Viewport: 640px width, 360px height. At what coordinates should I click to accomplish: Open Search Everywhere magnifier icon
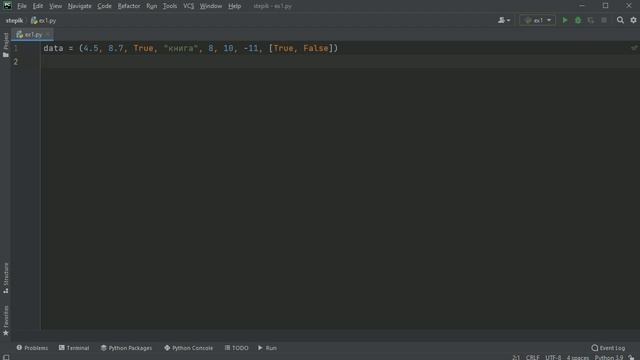pyautogui.click(x=620, y=20)
